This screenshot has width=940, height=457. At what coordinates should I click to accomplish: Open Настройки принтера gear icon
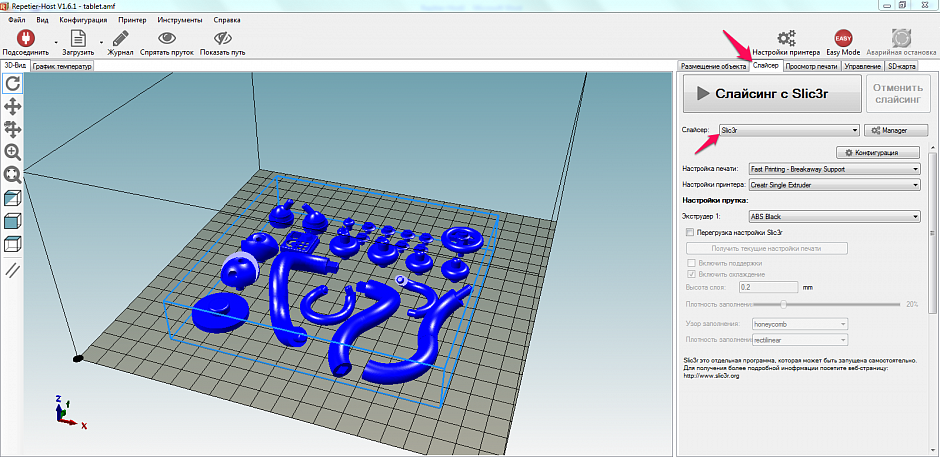pyautogui.click(x=787, y=38)
